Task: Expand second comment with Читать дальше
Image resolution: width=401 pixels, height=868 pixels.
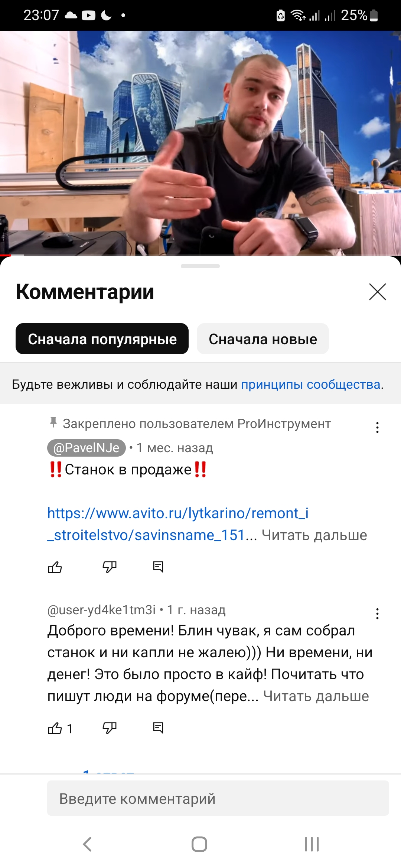Action: click(316, 696)
